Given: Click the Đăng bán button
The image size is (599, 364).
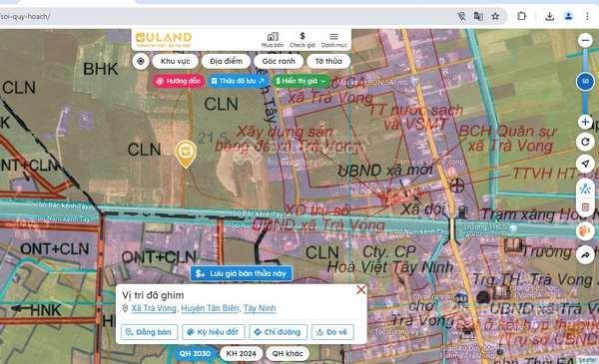Looking at the screenshot, I should [x=150, y=332].
